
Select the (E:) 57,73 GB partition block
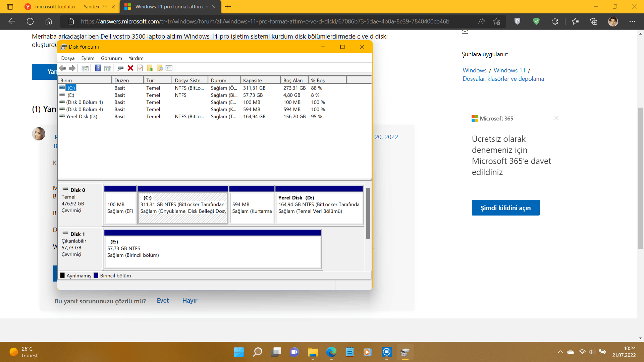[213, 251]
